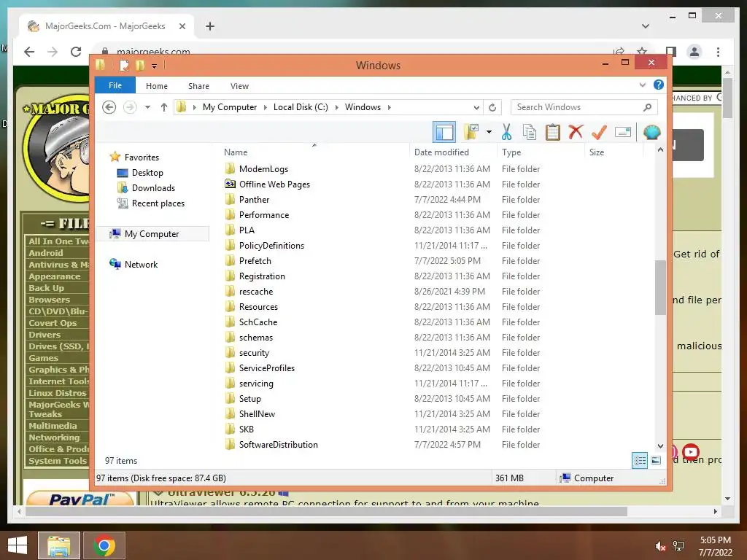Select the ModemLogs folder
Image resolution: width=747 pixels, height=560 pixels.
point(263,169)
